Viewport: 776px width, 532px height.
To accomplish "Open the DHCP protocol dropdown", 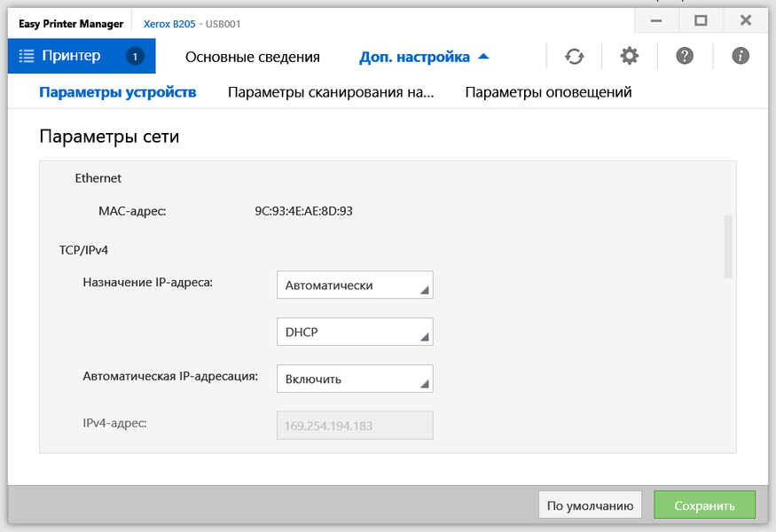I will point(355,332).
